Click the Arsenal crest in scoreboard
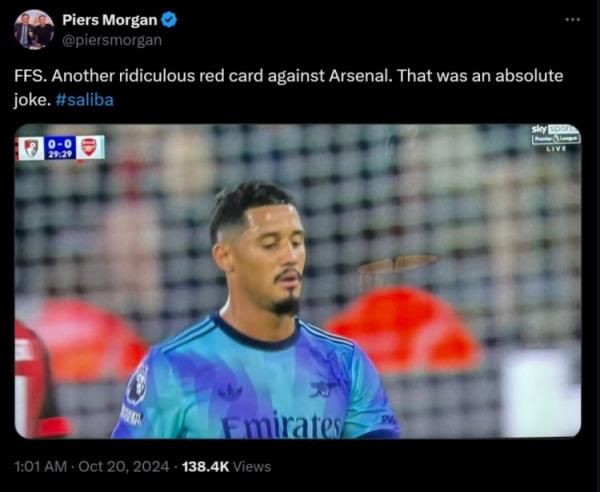Screen dimensions: 600x492 coord(89,147)
